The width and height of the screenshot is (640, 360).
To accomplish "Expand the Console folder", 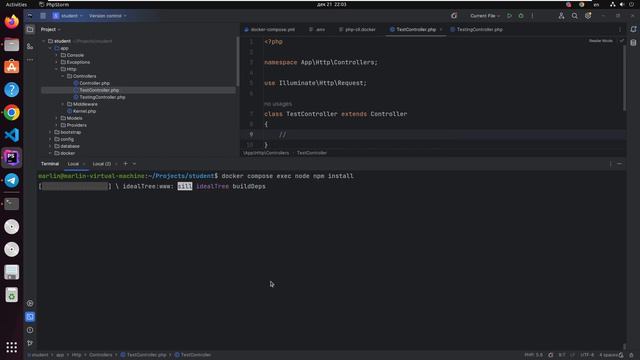I will point(57,55).
